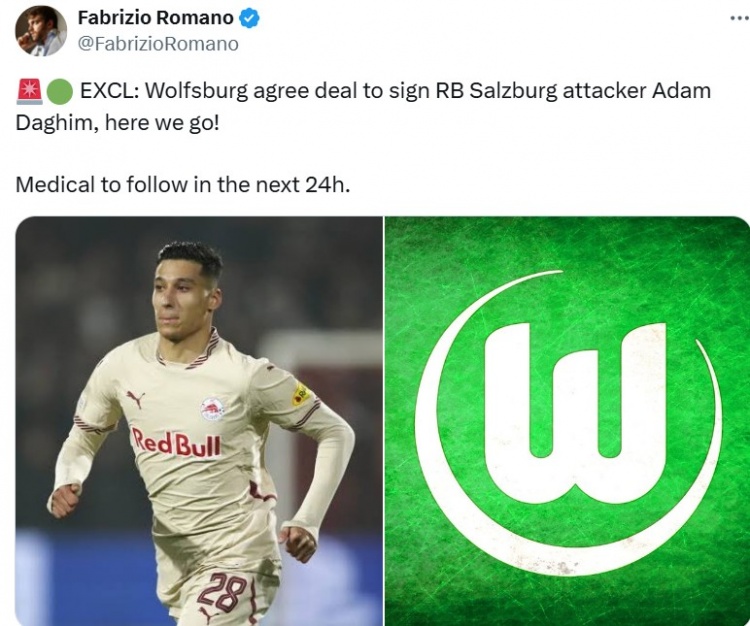Open Fabrizio Romano's profile avatar
The height and width of the screenshot is (626, 750).
41,31
